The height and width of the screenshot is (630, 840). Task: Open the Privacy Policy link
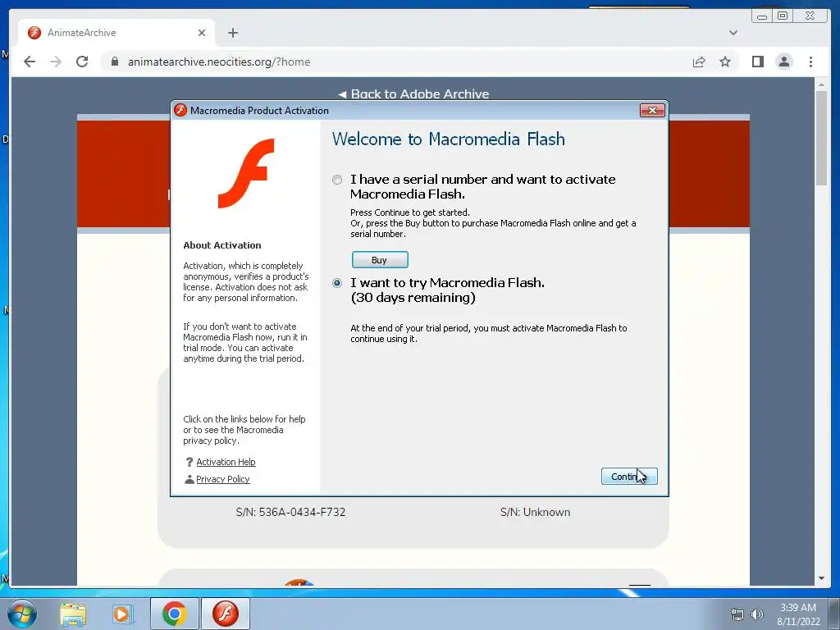(x=223, y=479)
